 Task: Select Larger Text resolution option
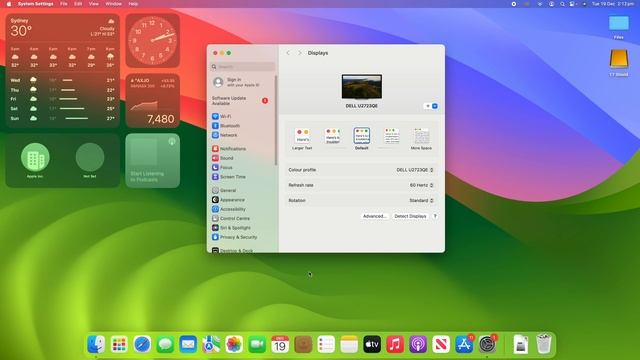coord(302,139)
